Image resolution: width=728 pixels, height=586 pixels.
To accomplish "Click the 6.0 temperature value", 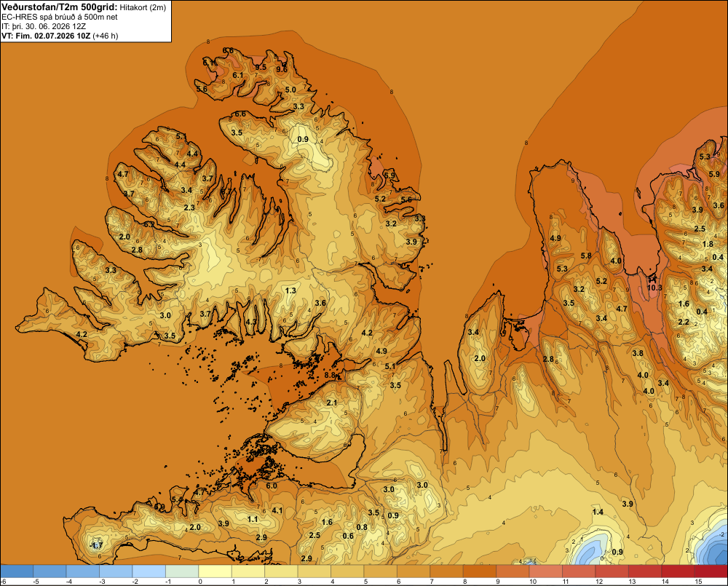I will (272, 486).
